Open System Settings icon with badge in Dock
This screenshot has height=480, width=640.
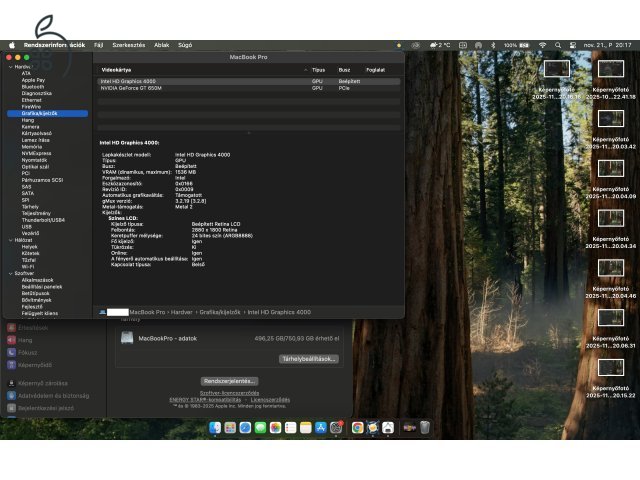click(x=336, y=427)
